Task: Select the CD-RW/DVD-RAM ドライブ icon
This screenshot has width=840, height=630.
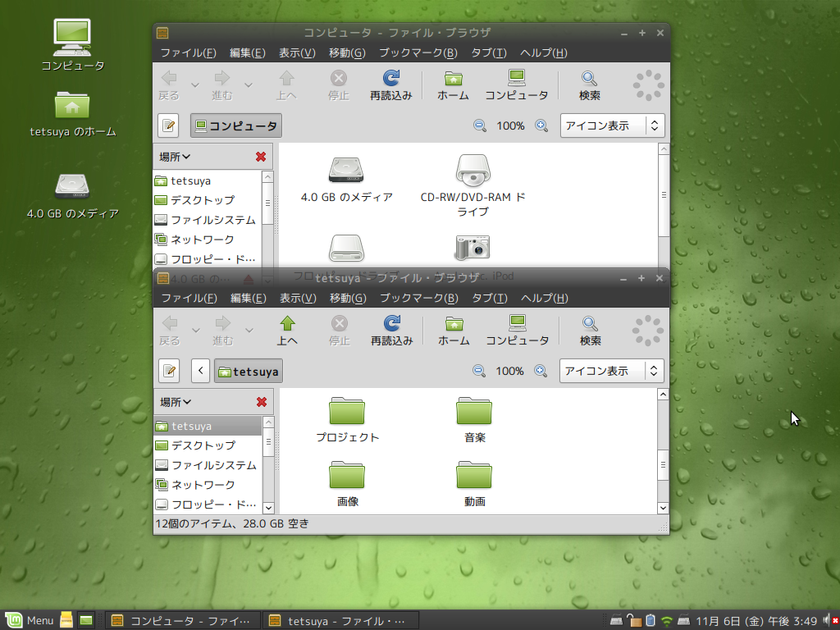Action: click(473, 186)
